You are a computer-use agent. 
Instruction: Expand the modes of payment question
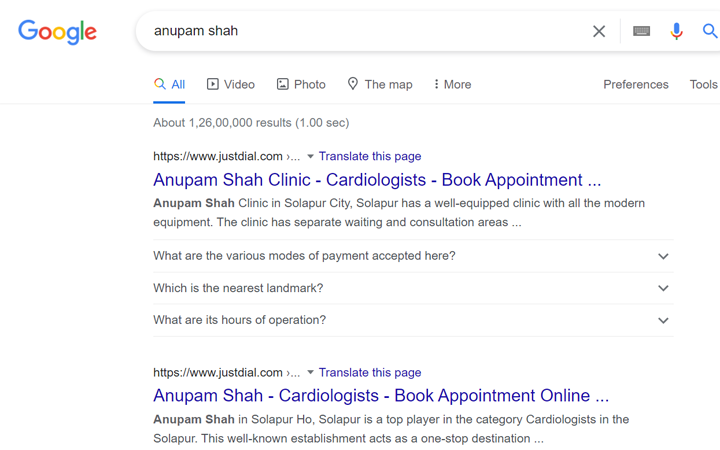[413, 256]
